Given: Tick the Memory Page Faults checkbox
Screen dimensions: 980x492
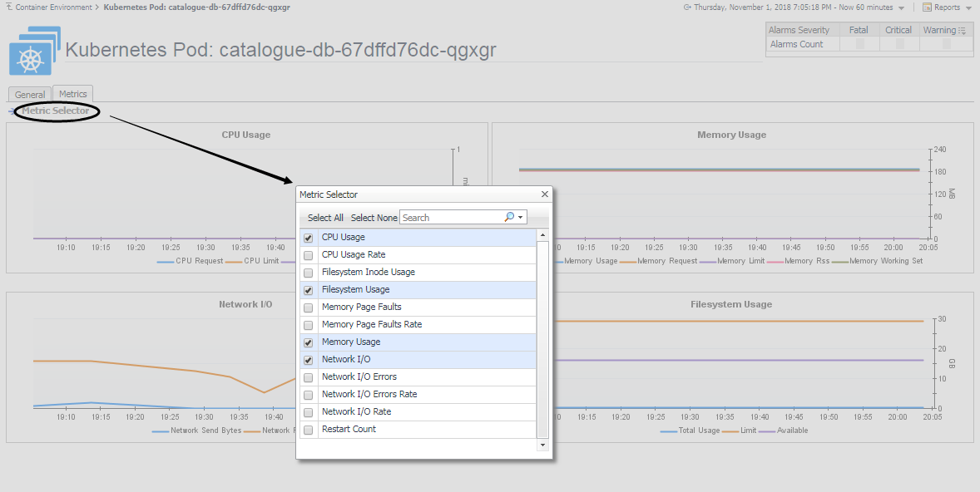Looking at the screenshot, I should (x=308, y=307).
